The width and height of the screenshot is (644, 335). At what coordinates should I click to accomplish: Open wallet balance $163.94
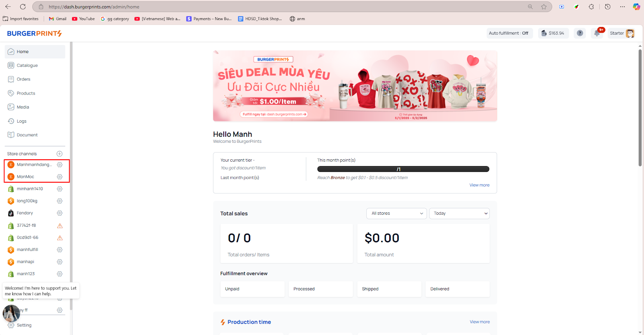coord(553,33)
